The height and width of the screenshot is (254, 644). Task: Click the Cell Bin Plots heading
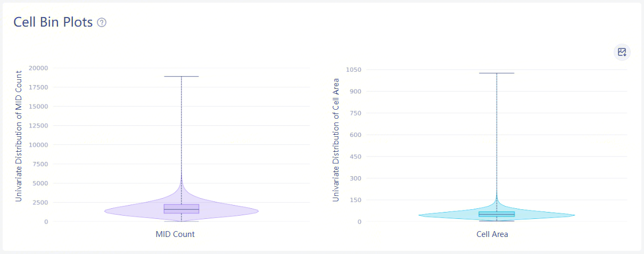[53, 22]
